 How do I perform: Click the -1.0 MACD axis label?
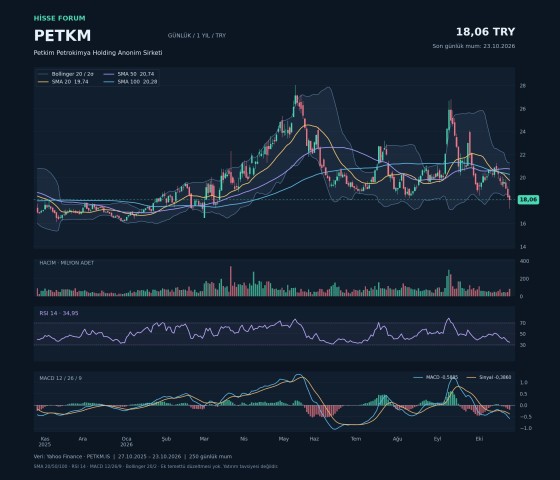[x=525, y=428]
